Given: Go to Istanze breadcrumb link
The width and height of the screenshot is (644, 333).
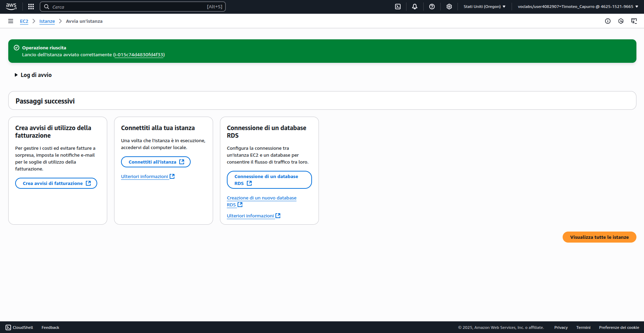Looking at the screenshot, I should pos(47,21).
